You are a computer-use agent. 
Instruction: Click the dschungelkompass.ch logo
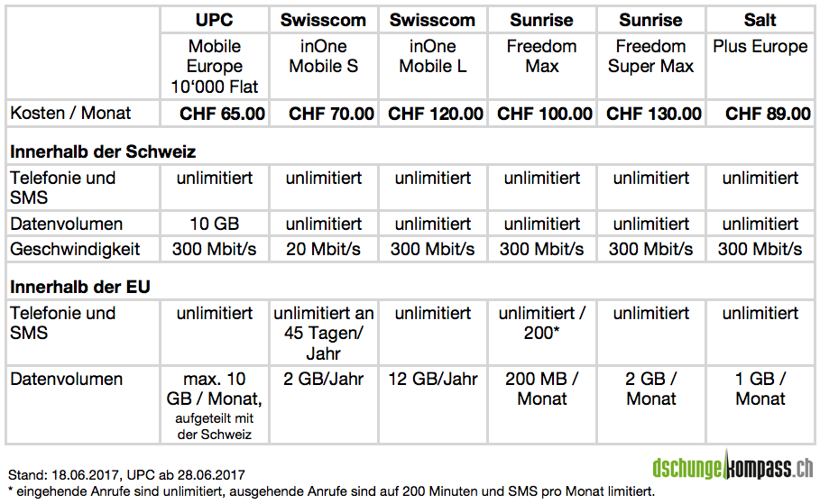click(x=732, y=469)
